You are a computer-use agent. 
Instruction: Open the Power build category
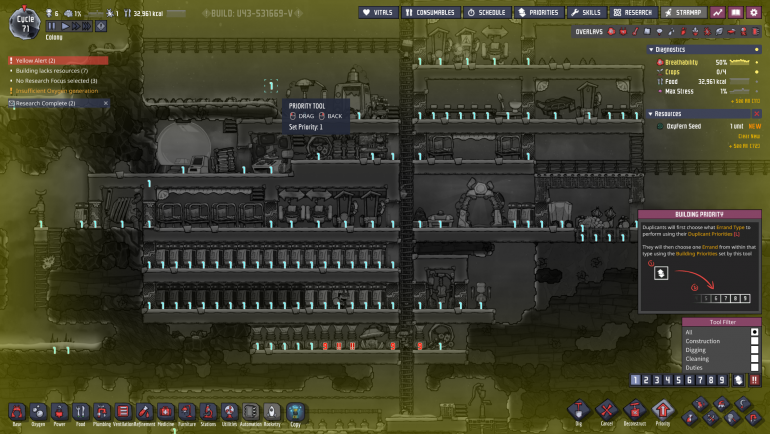click(59, 412)
